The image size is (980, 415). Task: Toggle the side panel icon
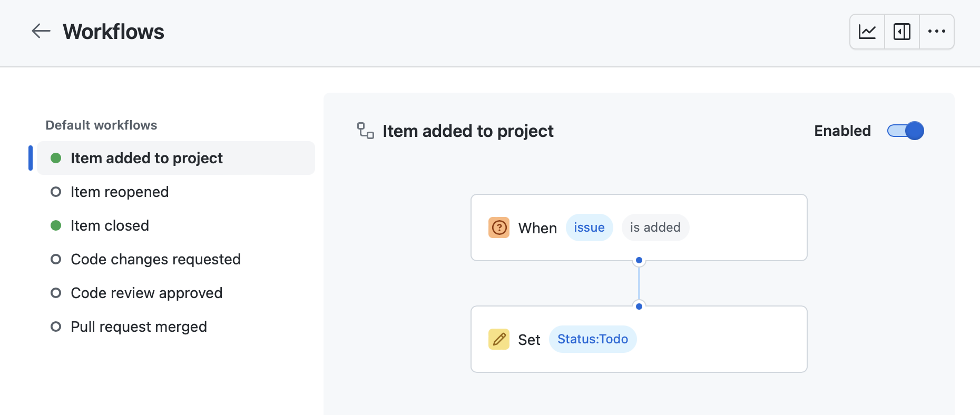[902, 32]
